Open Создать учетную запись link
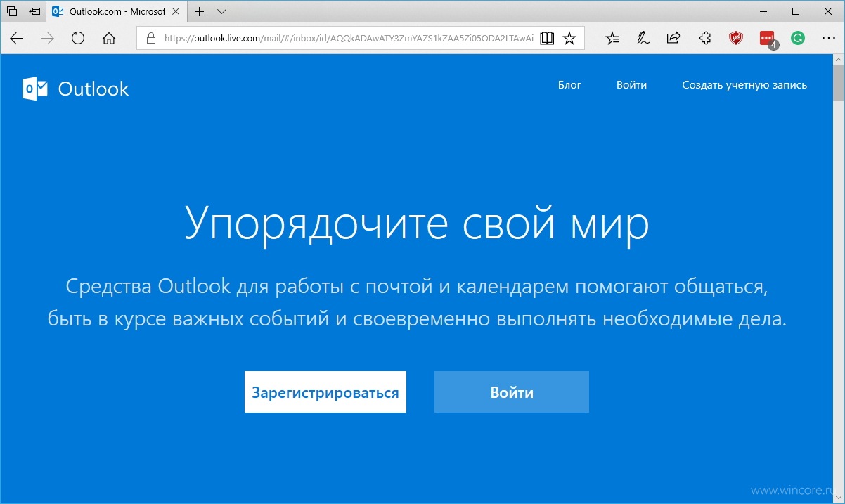 point(744,85)
